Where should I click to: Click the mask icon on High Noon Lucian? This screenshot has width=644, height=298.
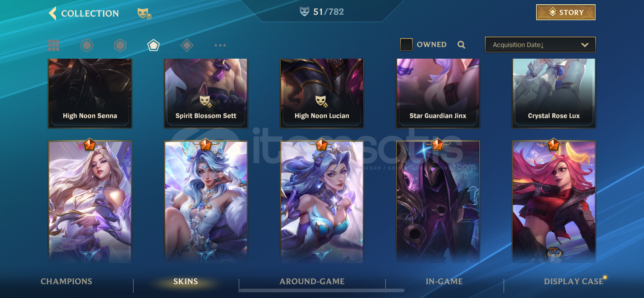coord(322,101)
